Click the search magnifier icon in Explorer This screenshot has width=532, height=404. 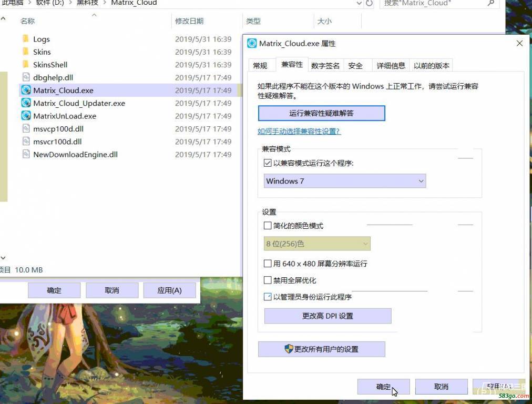(x=490, y=3)
